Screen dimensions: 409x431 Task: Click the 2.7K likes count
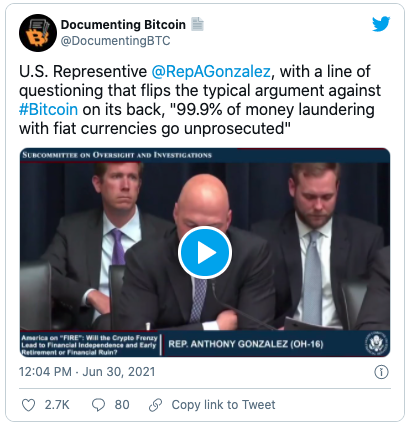pos(57,405)
